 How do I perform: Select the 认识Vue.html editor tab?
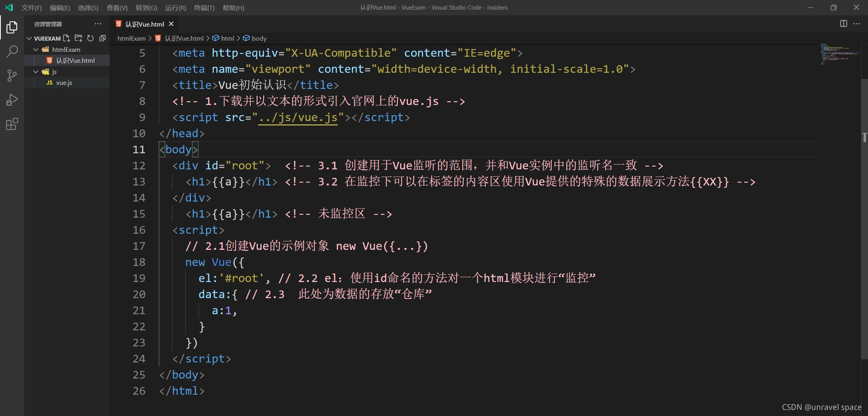pos(145,24)
